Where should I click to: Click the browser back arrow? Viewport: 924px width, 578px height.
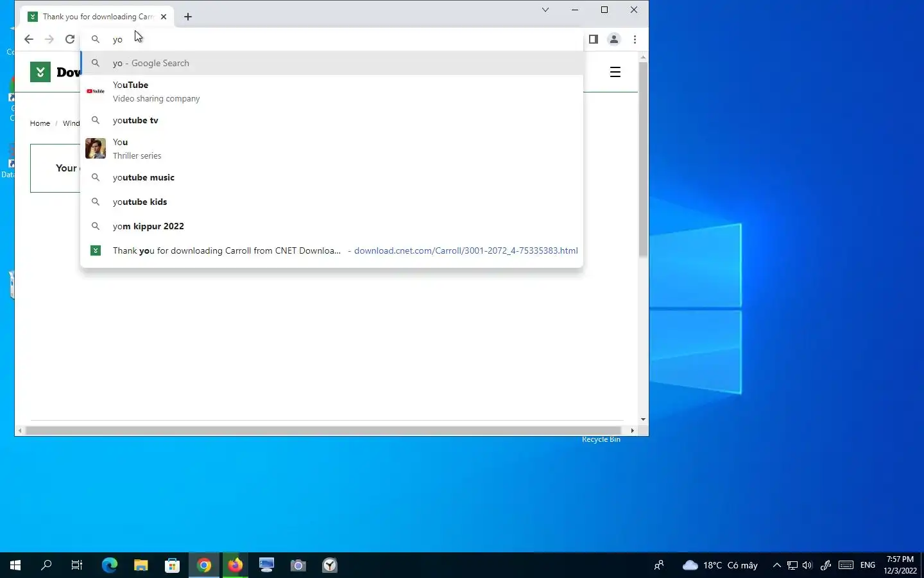pyautogui.click(x=29, y=39)
